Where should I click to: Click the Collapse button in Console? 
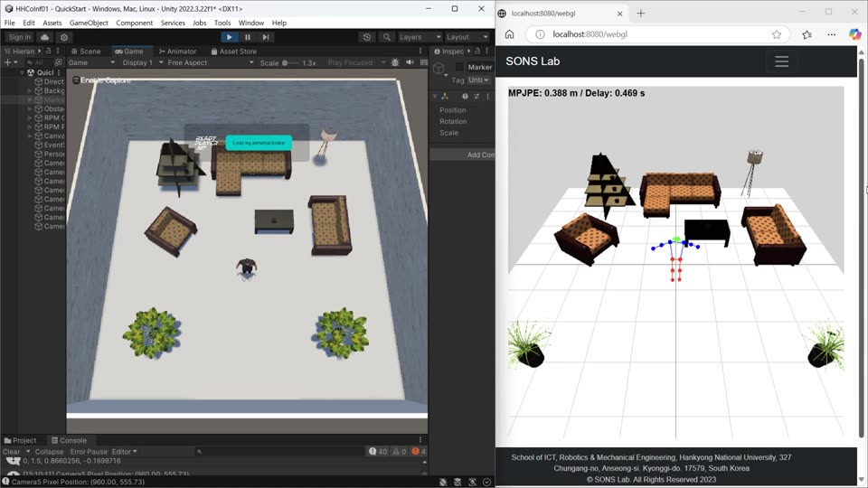point(49,452)
